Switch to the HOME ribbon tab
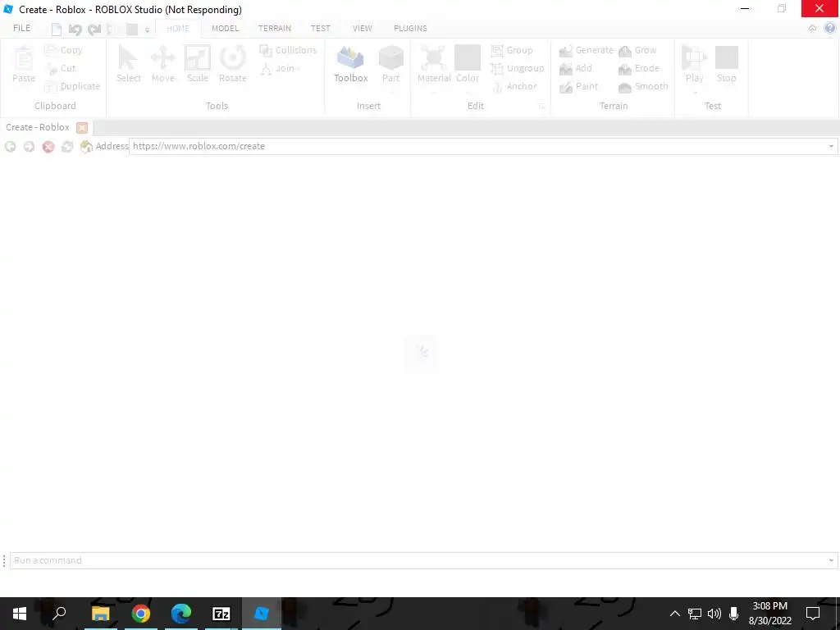The height and width of the screenshot is (630, 840). [178, 29]
